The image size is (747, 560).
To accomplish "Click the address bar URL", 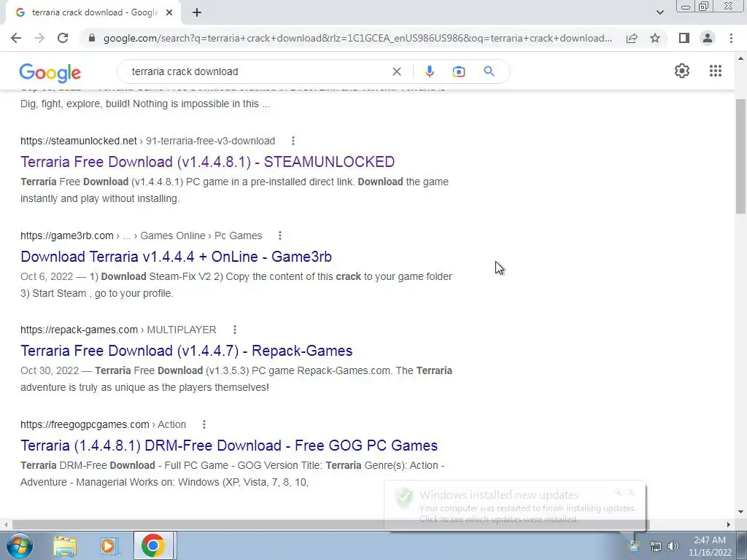I will tap(357, 38).
